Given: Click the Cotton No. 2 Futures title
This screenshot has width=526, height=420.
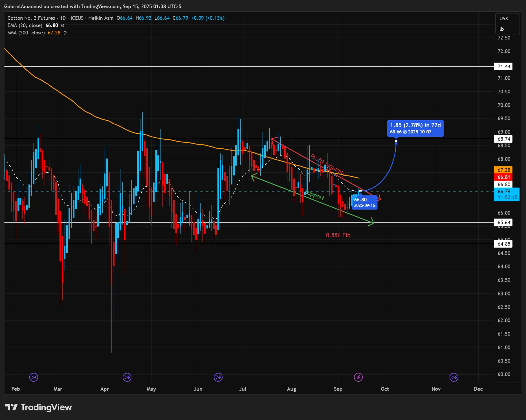Looking at the screenshot, I should point(31,18).
